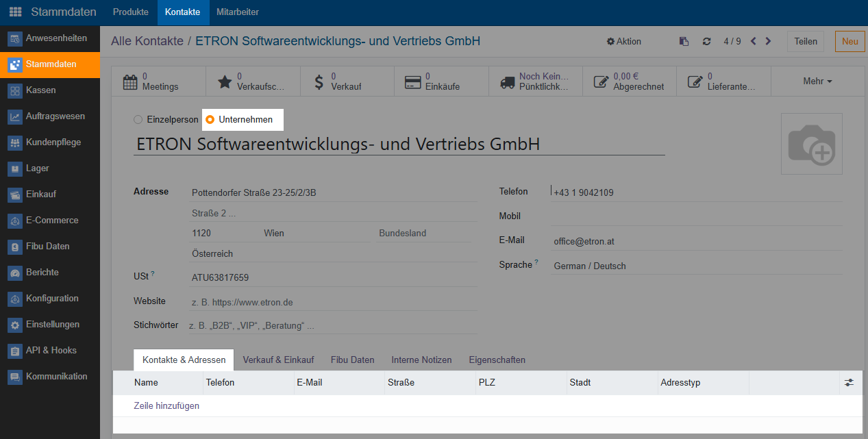
Task: Go to previous contact arrow
Action: 754,41
